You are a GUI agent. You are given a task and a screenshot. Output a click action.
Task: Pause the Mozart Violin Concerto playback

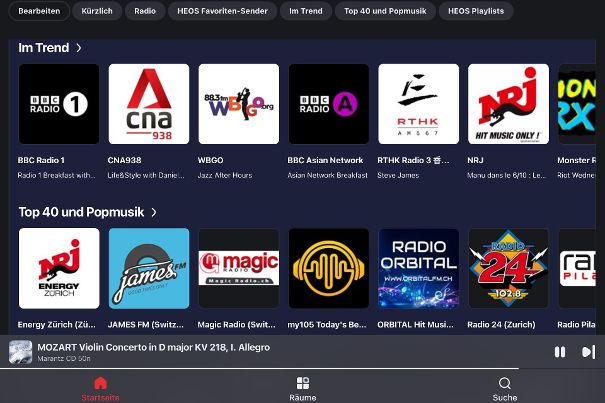560,352
